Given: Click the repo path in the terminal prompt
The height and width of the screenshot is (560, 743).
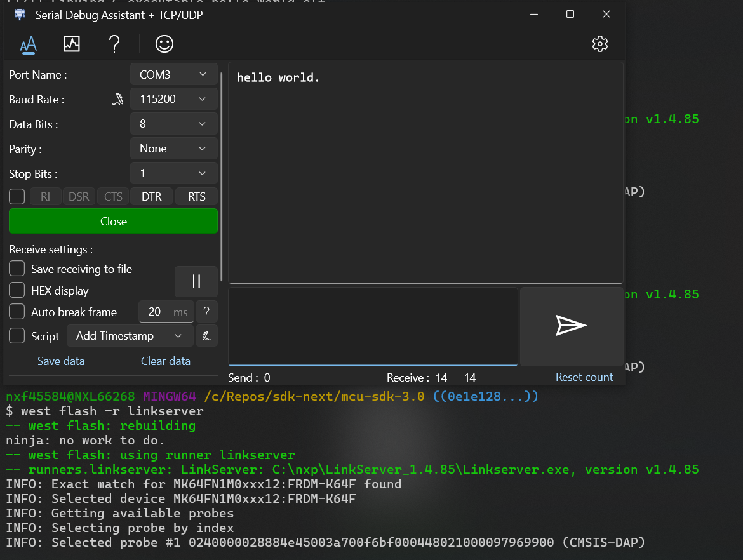Looking at the screenshot, I should click(314, 396).
